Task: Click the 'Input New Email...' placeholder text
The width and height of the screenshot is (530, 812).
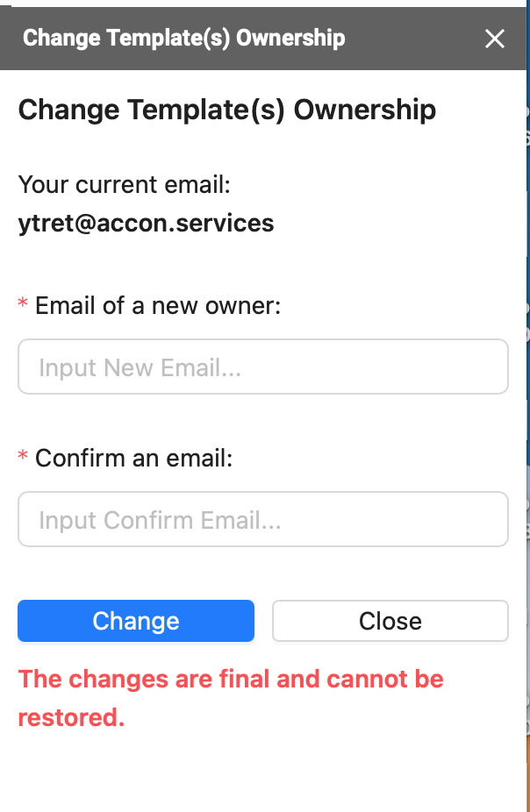Action: [140, 367]
